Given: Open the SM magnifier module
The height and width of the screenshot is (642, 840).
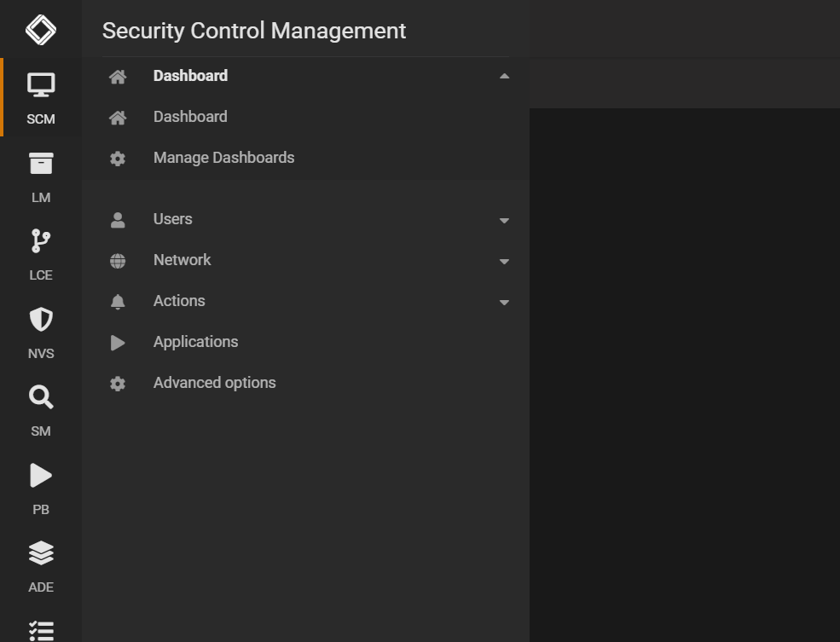Looking at the screenshot, I should (x=41, y=397).
